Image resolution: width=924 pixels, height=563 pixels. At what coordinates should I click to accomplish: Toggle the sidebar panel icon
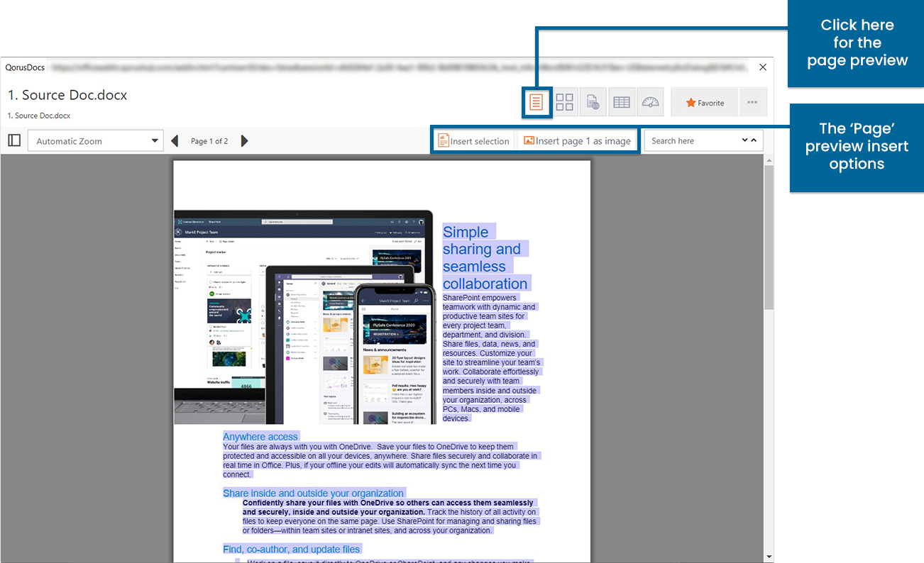14,140
